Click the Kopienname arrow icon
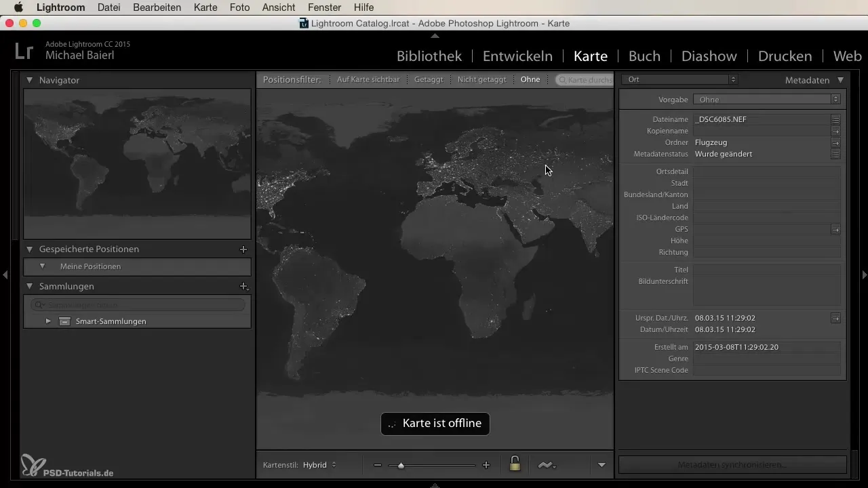The width and height of the screenshot is (868, 488). 835,131
